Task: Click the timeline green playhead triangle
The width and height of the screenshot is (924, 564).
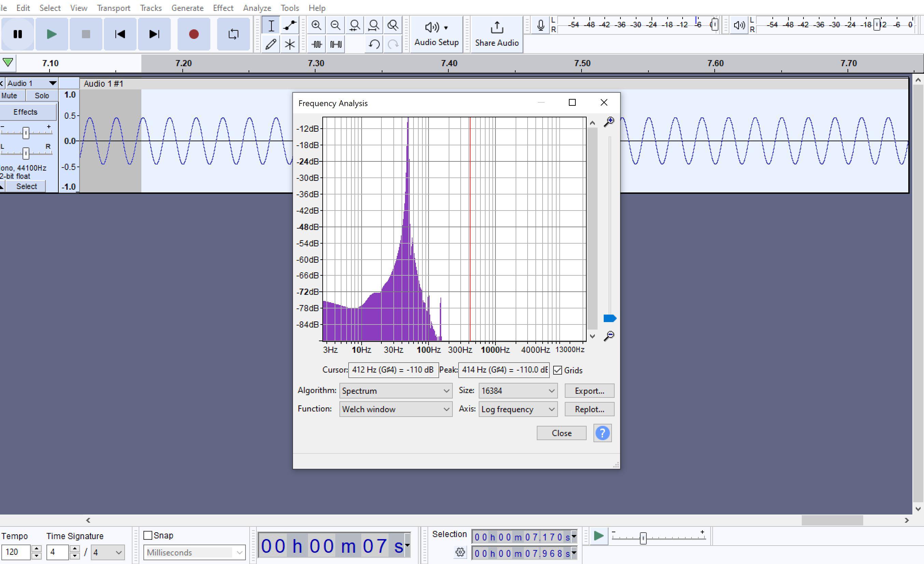Action: pos(8,62)
